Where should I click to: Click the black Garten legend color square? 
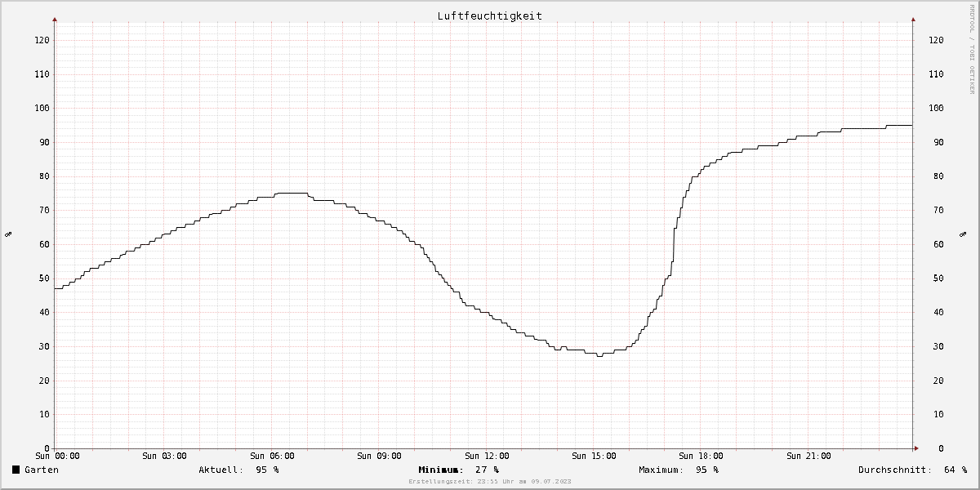16,470
